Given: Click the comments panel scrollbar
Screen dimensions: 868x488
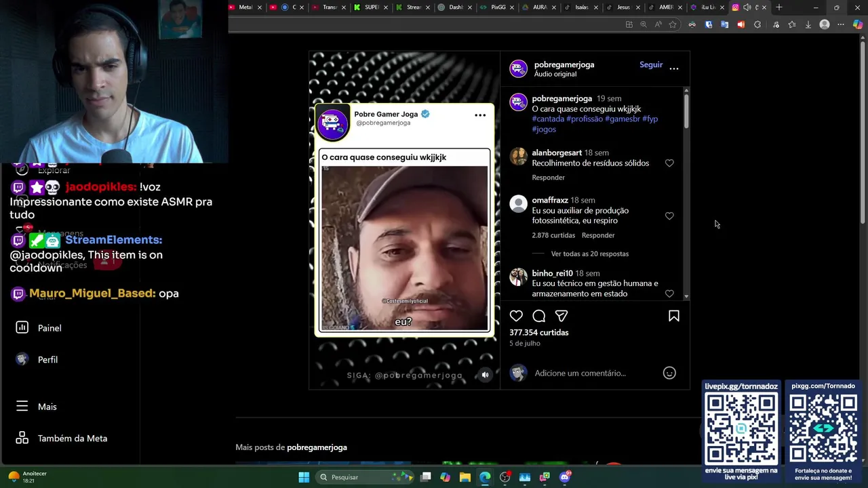Looking at the screenshot, I should coord(686,112).
